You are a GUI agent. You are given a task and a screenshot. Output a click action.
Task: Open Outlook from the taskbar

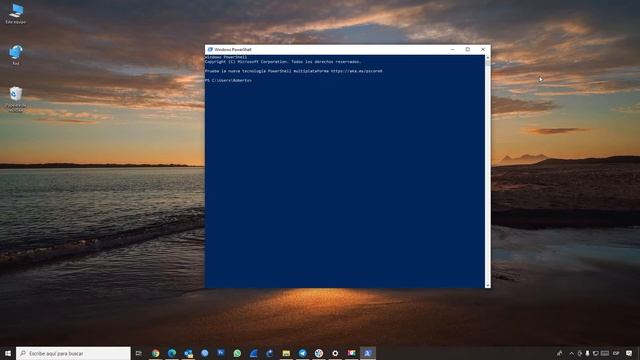pos(188,353)
